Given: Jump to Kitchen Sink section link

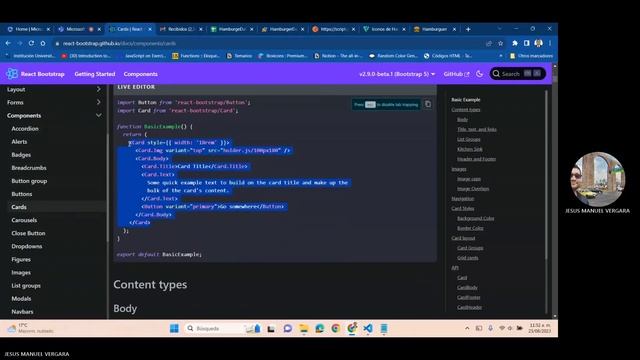Looking at the screenshot, I should pos(470,149).
